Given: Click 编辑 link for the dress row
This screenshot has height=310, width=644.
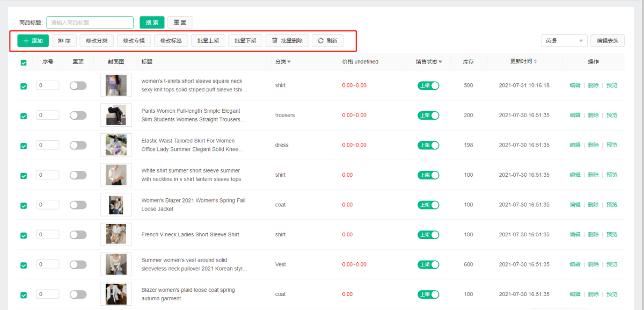Looking at the screenshot, I should click(x=575, y=145).
